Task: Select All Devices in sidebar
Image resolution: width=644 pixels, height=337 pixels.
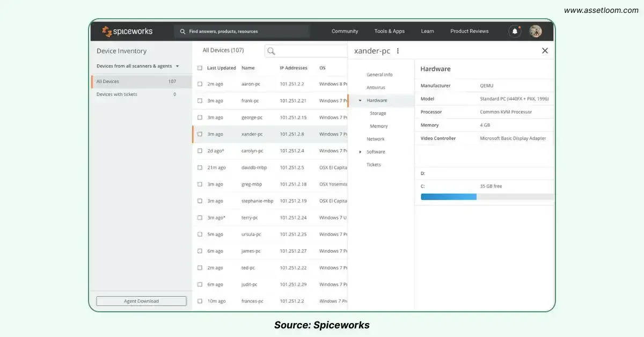Action: coord(141,82)
